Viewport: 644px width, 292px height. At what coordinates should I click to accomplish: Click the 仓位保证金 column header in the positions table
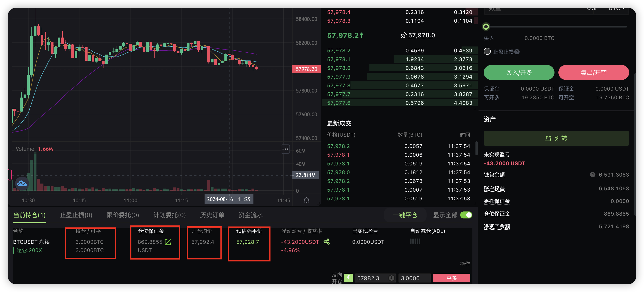[x=151, y=231]
